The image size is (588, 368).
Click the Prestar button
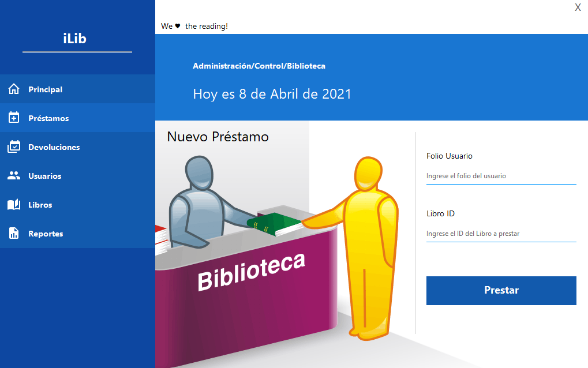501,291
